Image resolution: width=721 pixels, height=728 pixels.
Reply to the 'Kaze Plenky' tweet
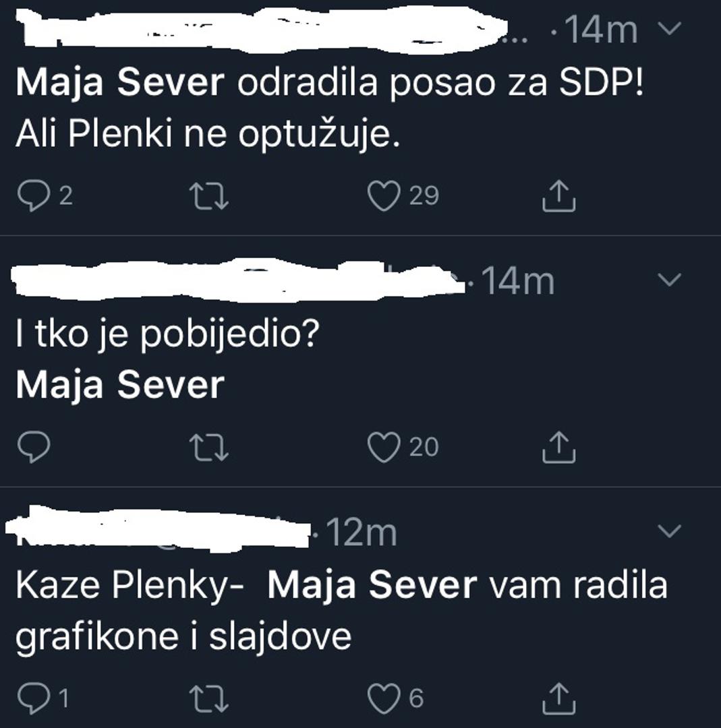[32, 698]
